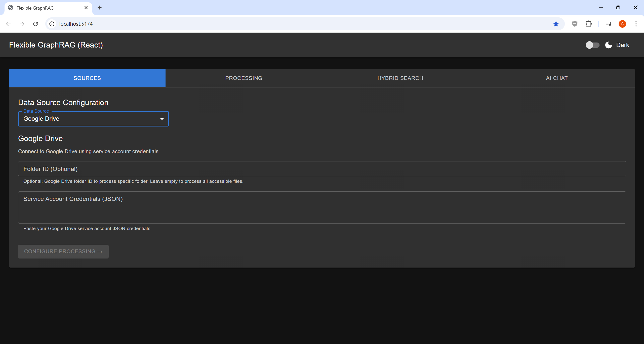Click the privacy shield icon
This screenshot has height=344, width=644.
[x=574, y=24]
